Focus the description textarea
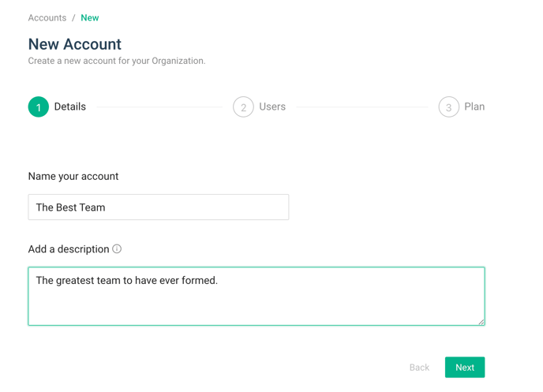 (x=257, y=296)
